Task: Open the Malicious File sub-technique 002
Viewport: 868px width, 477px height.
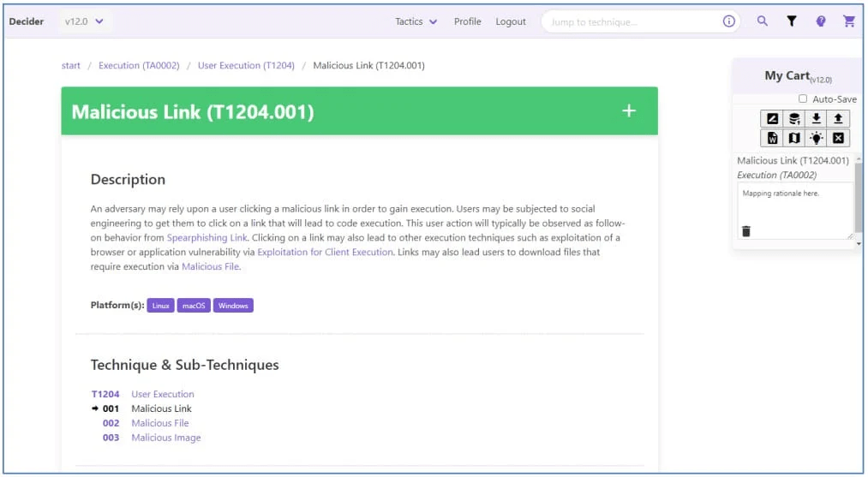Action: coord(159,423)
